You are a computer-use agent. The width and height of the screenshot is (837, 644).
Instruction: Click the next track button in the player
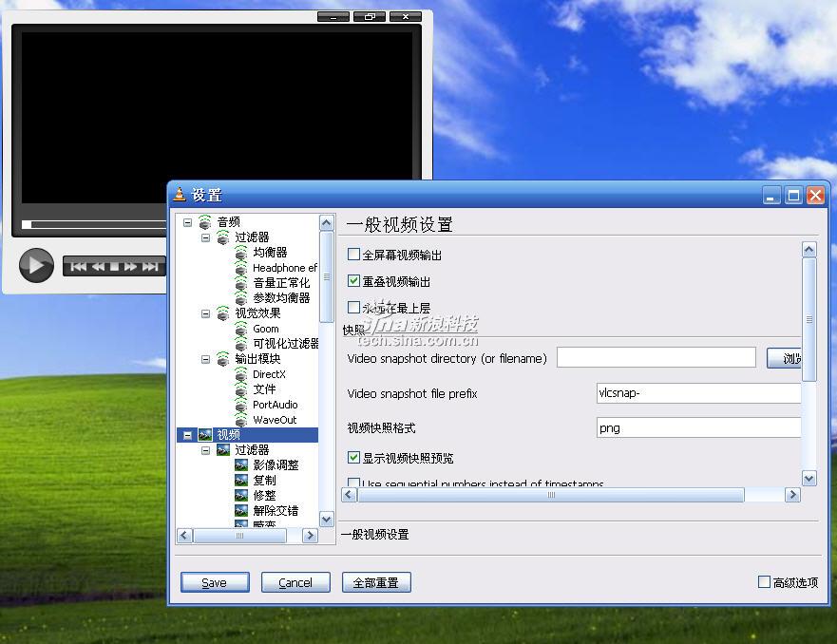point(150,266)
